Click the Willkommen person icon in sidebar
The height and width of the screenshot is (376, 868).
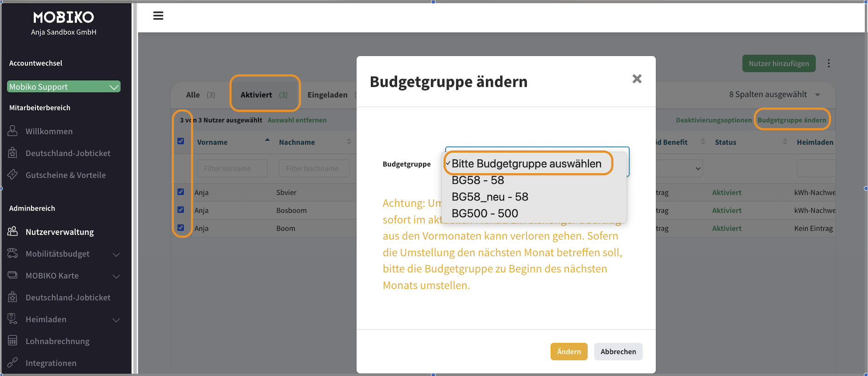[x=13, y=131]
